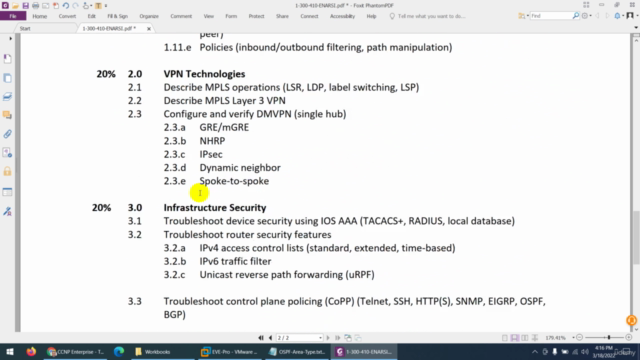640x360 pixels.
Task: Select continuous facing view mode
Action: (x=535, y=338)
